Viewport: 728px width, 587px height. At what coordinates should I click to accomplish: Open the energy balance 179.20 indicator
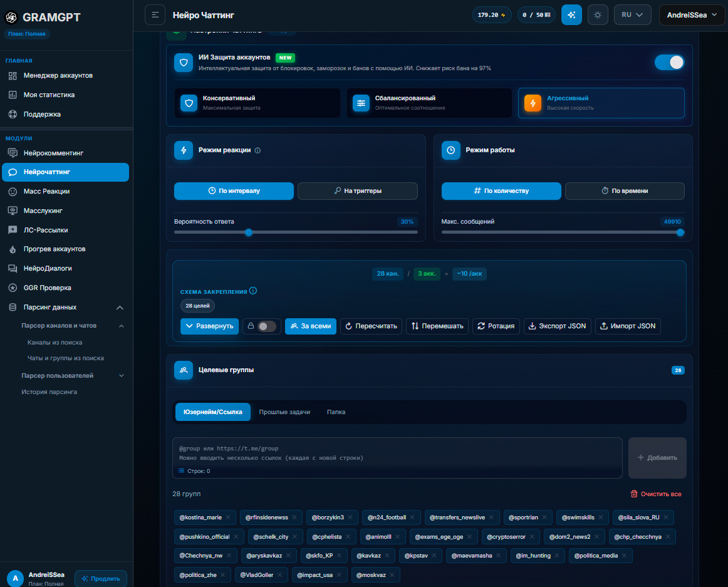pos(492,15)
